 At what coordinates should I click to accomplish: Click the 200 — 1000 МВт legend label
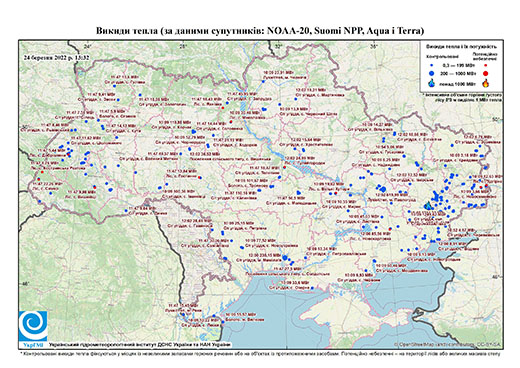coord(458,73)
